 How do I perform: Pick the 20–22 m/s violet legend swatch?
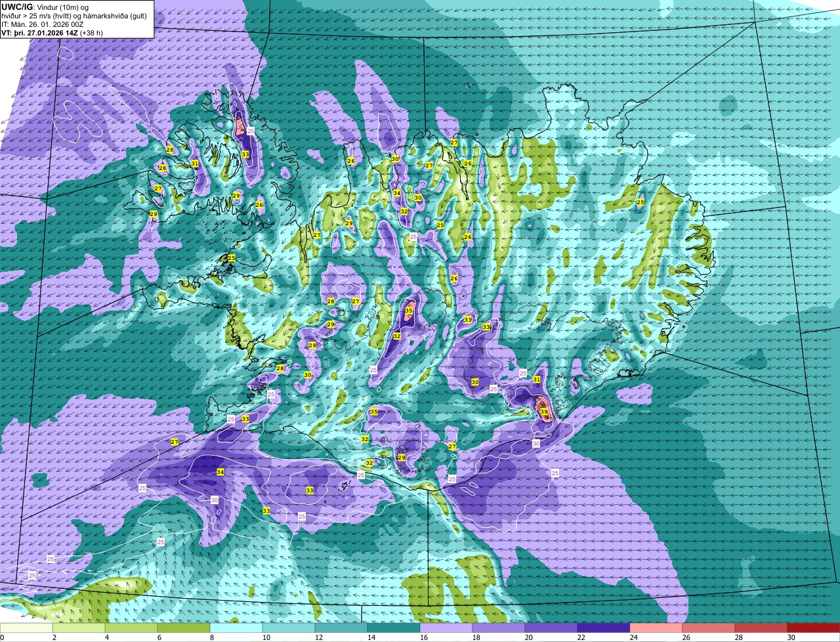pyautogui.click(x=551, y=628)
